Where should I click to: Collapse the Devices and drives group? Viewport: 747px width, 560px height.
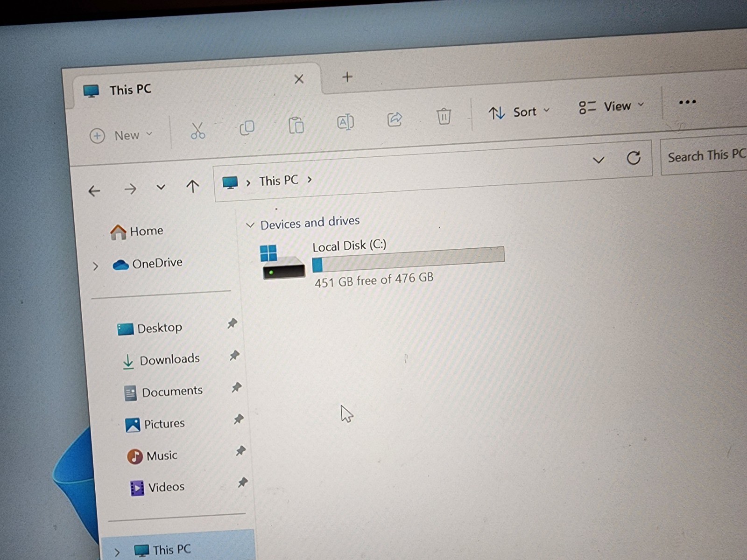coord(250,225)
